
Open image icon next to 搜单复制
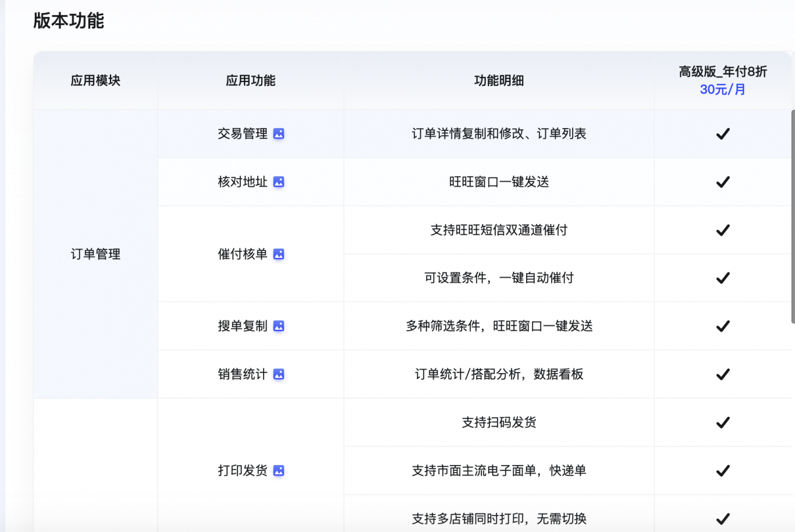279,326
